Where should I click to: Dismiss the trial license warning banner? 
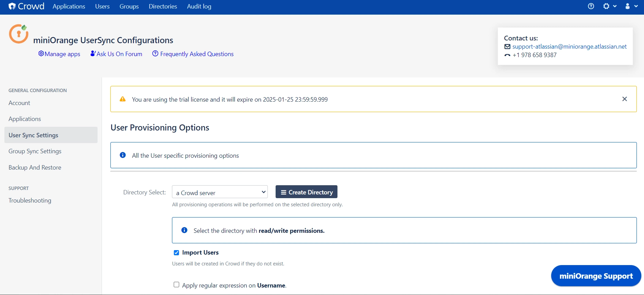(x=624, y=99)
